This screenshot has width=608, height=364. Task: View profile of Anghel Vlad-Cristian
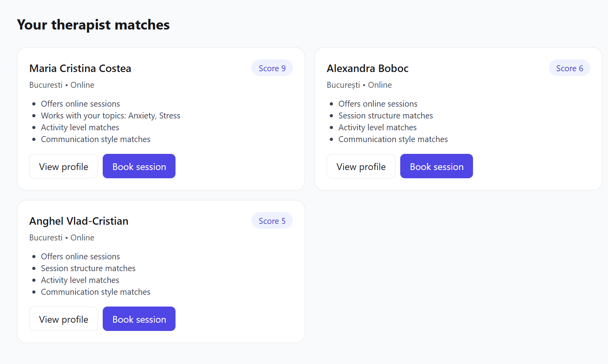coord(63,319)
